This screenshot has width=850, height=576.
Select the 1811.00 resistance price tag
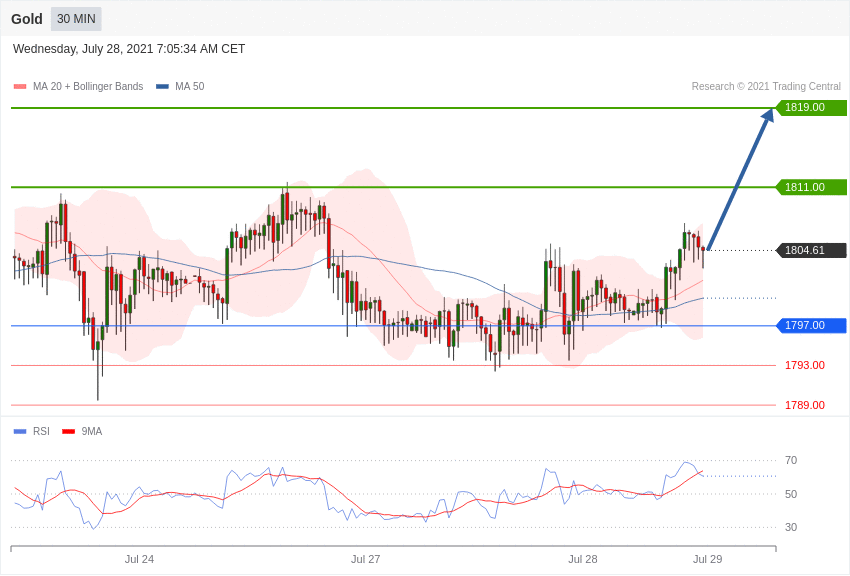[x=812, y=187]
